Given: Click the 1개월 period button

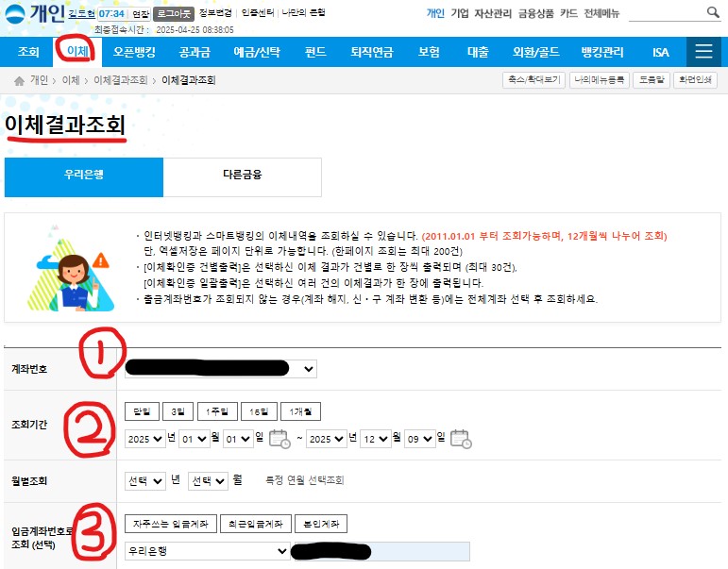Looking at the screenshot, I should coord(300,411).
